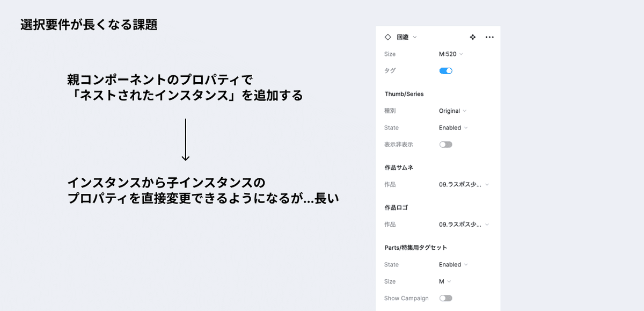
Task: Click the 作品ロゴ section heading
Action: (x=396, y=207)
